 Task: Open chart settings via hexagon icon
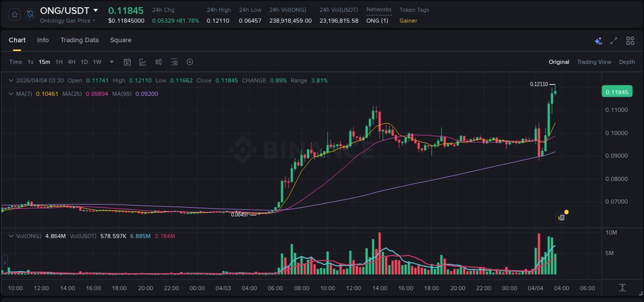coord(190,62)
